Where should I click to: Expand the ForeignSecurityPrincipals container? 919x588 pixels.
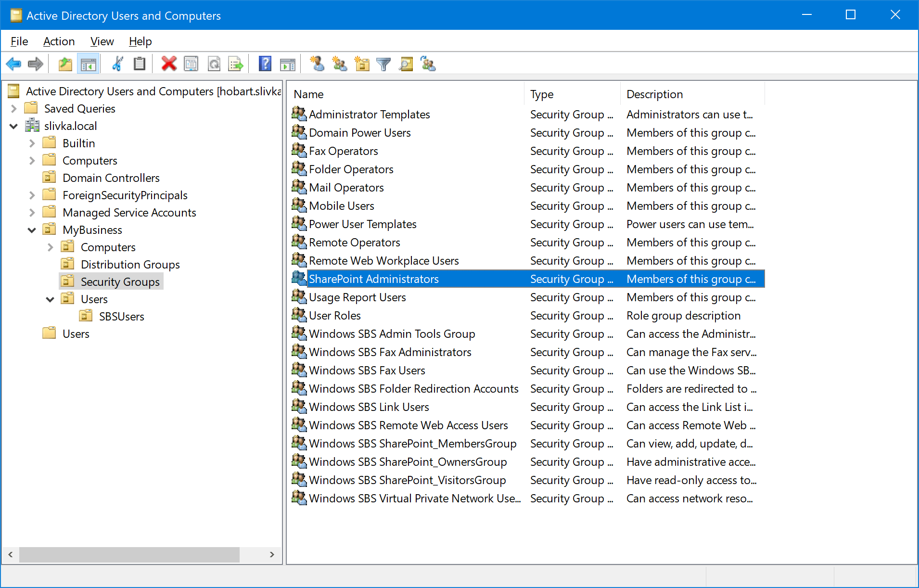pos(32,195)
